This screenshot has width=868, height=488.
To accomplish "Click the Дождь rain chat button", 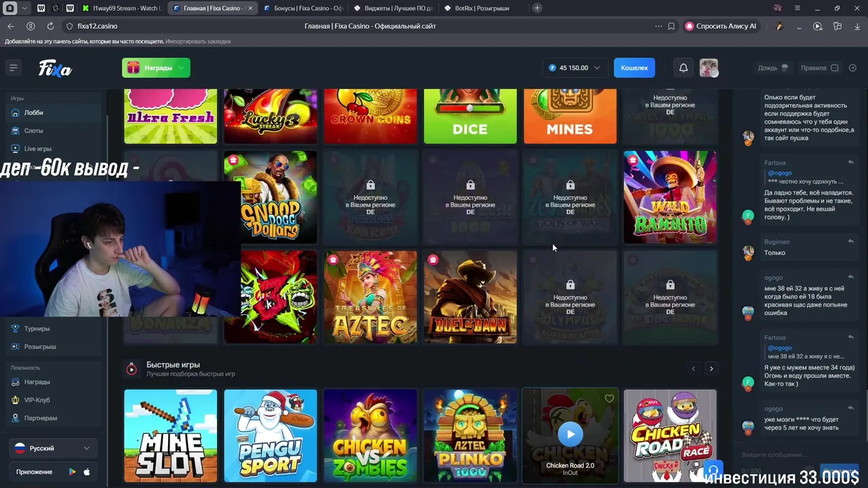I will point(773,68).
